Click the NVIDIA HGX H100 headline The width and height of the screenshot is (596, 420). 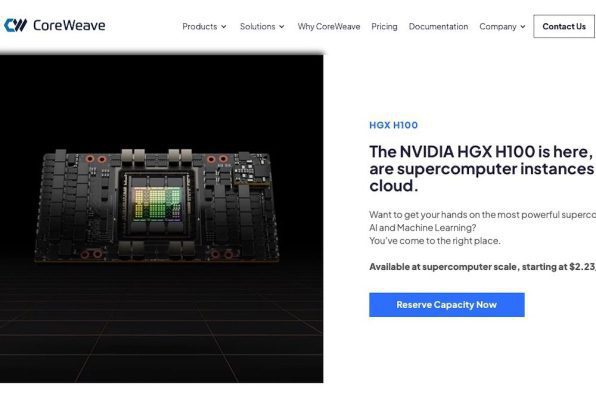(482, 168)
